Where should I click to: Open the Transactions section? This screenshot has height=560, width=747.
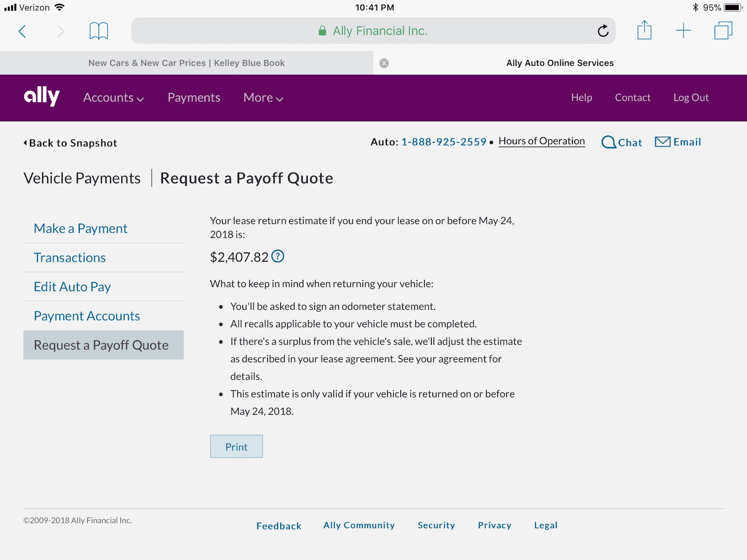click(69, 257)
